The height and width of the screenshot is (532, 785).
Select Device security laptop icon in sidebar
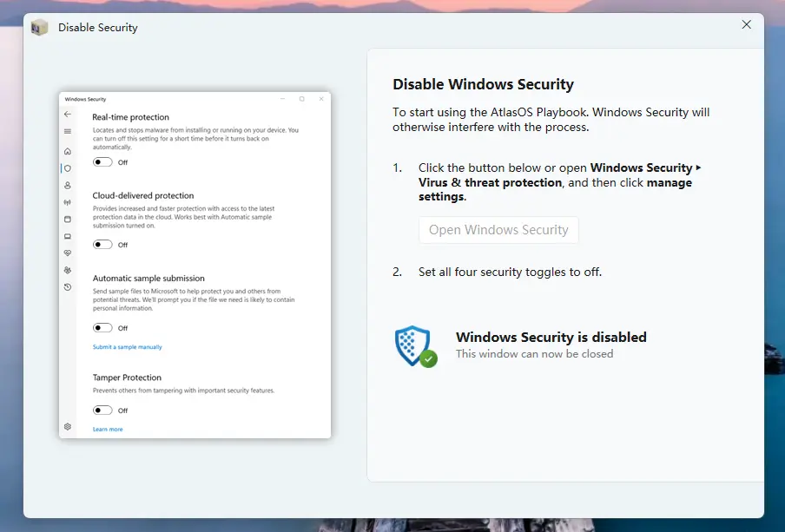tap(68, 236)
